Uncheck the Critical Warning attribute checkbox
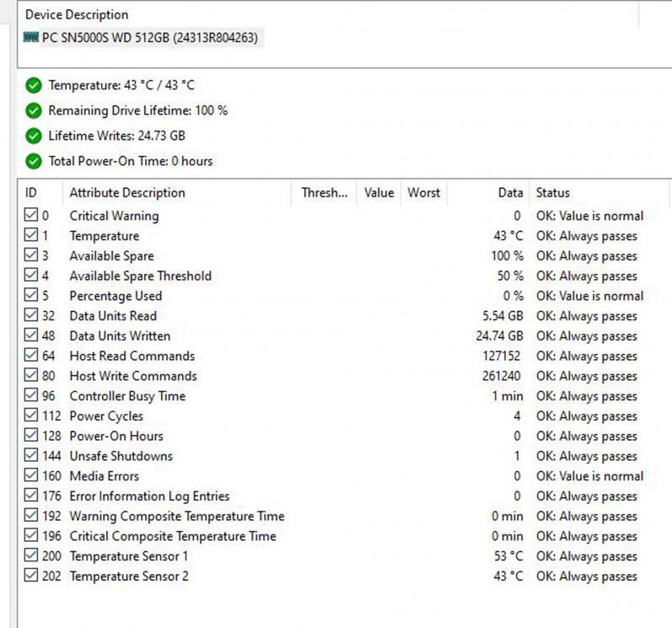This screenshot has height=628, width=672. tap(31, 216)
